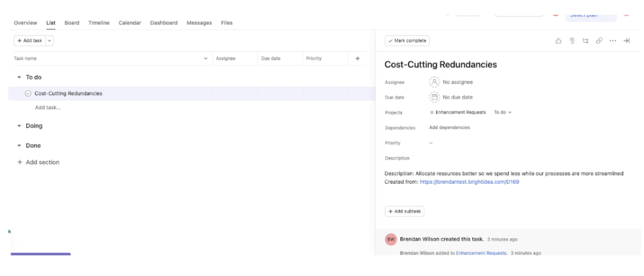The height and width of the screenshot is (276, 644).
Task: Add a column with the plus icon
Action: 357,59
